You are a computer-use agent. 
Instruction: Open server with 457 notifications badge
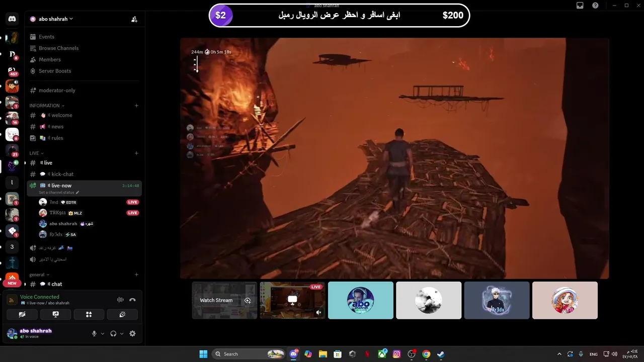point(12,70)
